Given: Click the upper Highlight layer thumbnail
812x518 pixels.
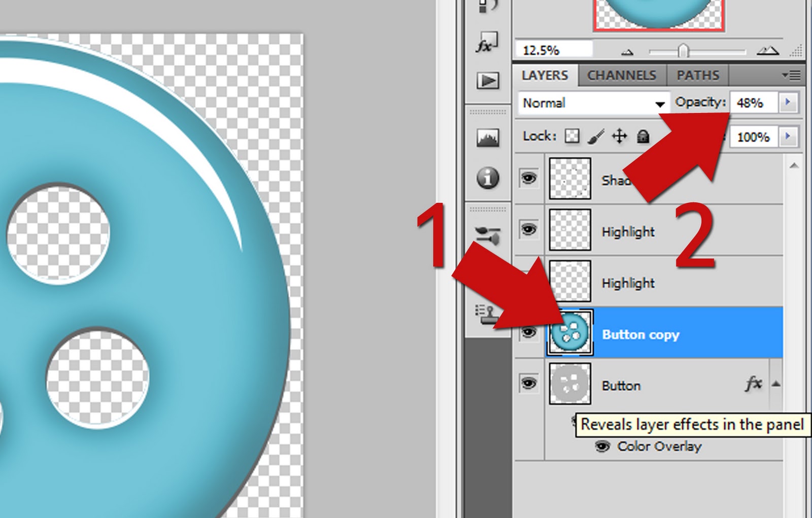Looking at the screenshot, I should 570,230.
